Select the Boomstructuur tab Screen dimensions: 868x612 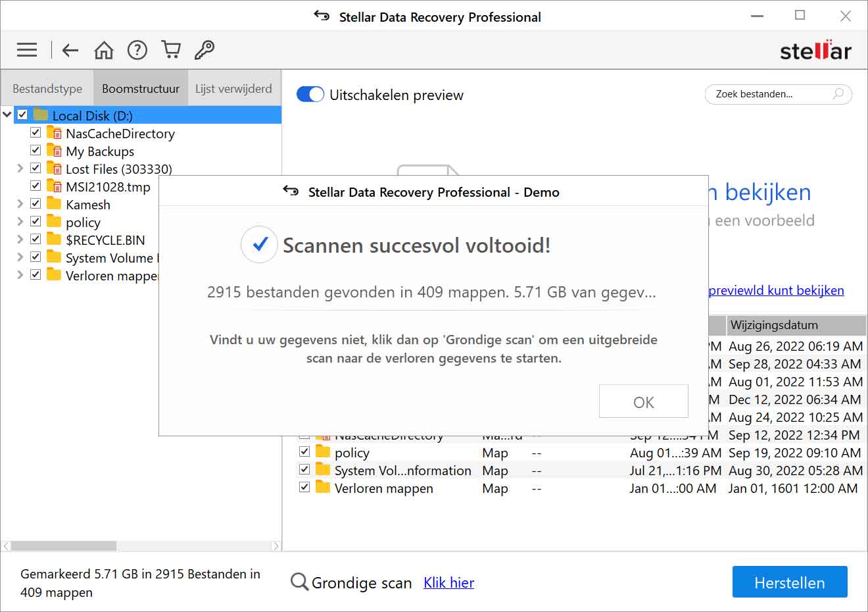pos(141,88)
